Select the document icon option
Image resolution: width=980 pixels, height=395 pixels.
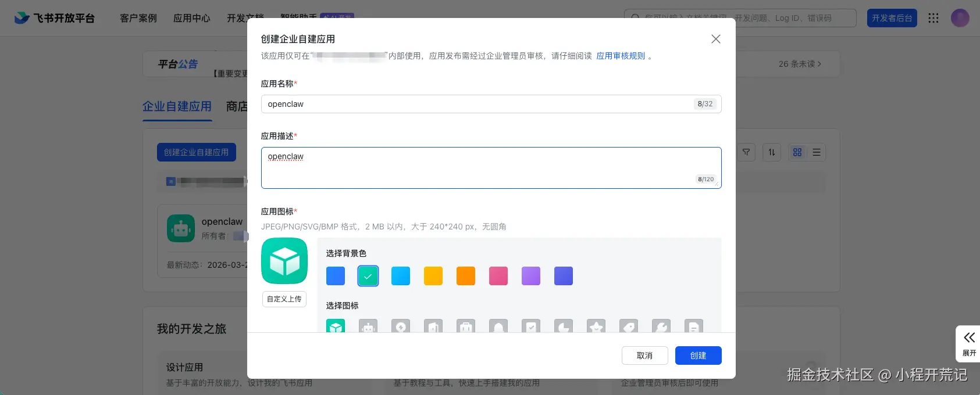coord(694,326)
